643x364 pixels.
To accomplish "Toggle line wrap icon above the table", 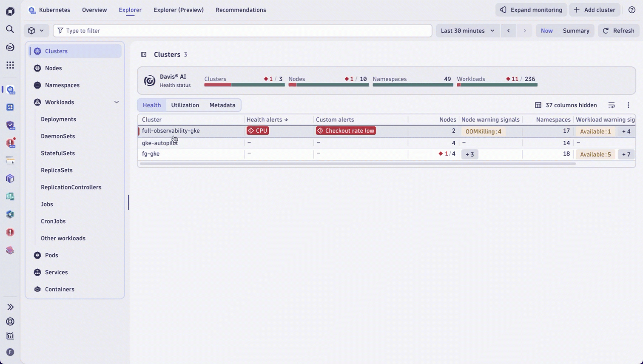I will 612,105.
